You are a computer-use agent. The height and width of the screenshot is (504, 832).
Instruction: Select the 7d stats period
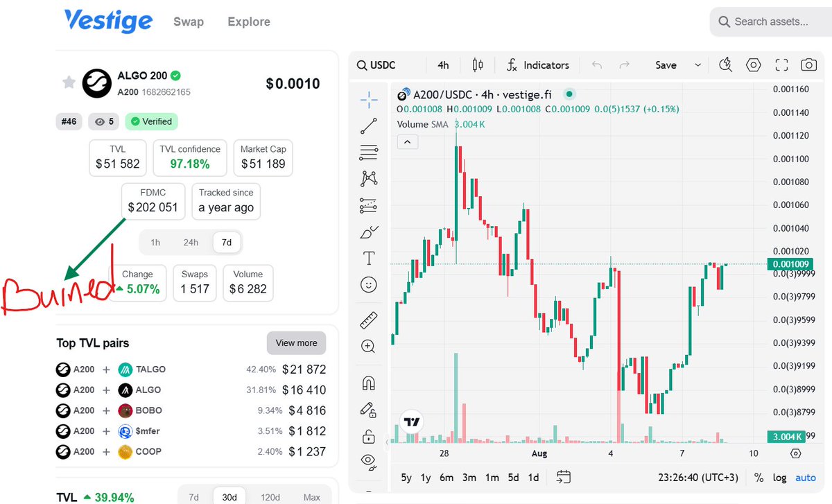[x=227, y=242]
